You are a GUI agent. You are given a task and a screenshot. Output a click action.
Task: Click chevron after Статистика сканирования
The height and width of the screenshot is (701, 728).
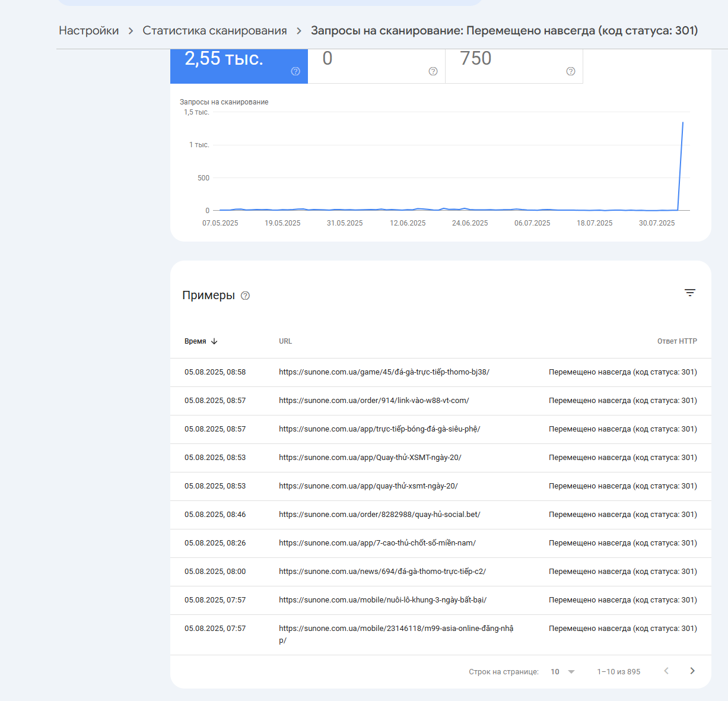[299, 31]
